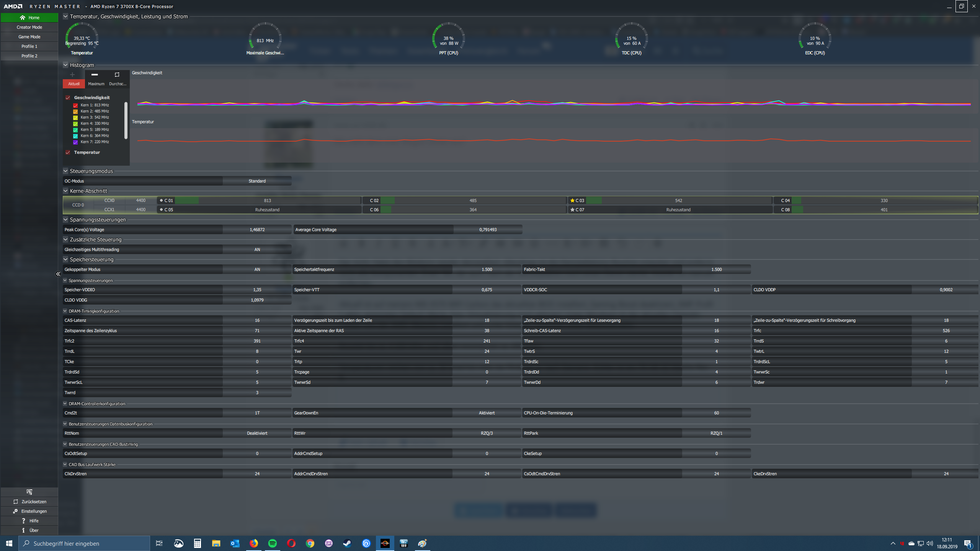Viewport: 980px width, 551px height.
Task: Collapse sidebar with the double-arrow icon
Action: pyautogui.click(x=58, y=274)
